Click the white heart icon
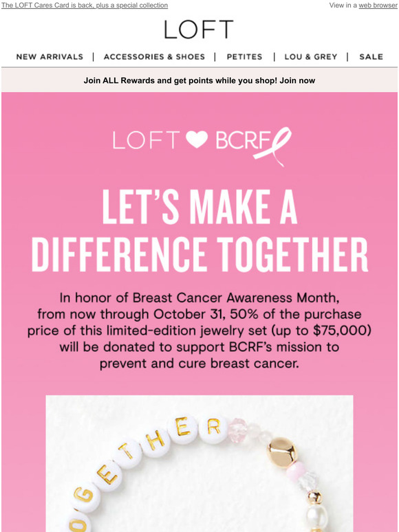The height and width of the screenshot is (532, 399). click(197, 140)
